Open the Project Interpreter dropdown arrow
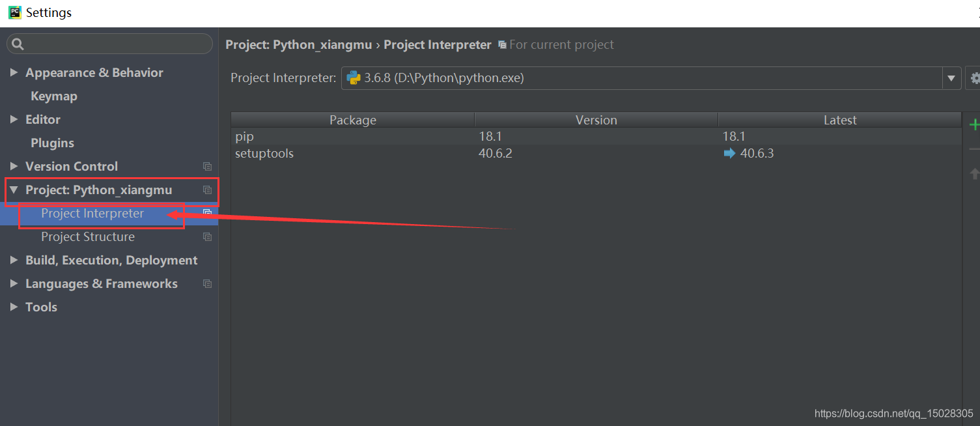980x426 pixels. [x=951, y=78]
